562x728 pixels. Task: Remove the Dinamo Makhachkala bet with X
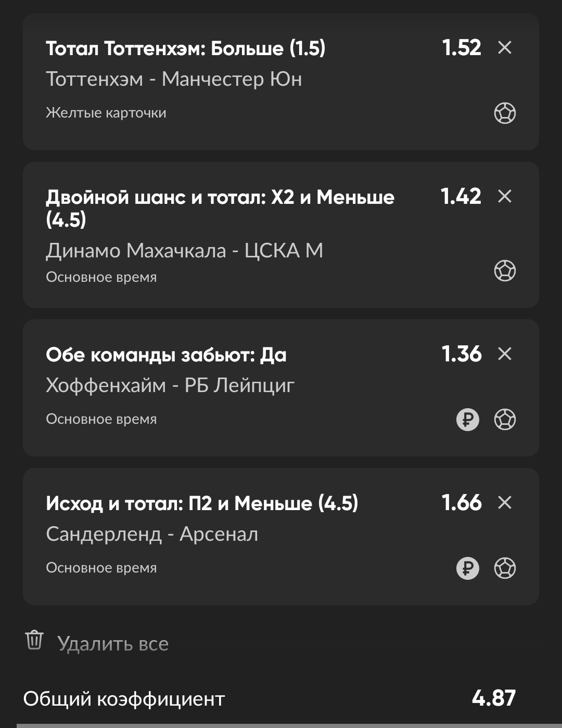coord(505,197)
